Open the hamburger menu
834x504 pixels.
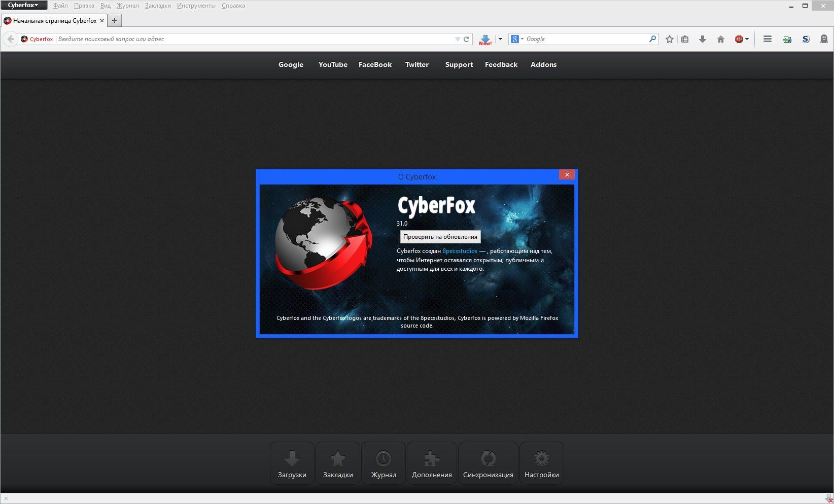click(768, 39)
